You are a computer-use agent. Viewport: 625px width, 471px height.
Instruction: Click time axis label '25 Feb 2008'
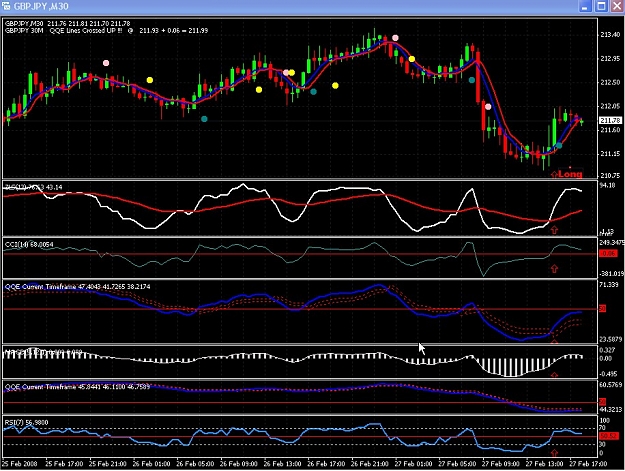tap(20, 464)
